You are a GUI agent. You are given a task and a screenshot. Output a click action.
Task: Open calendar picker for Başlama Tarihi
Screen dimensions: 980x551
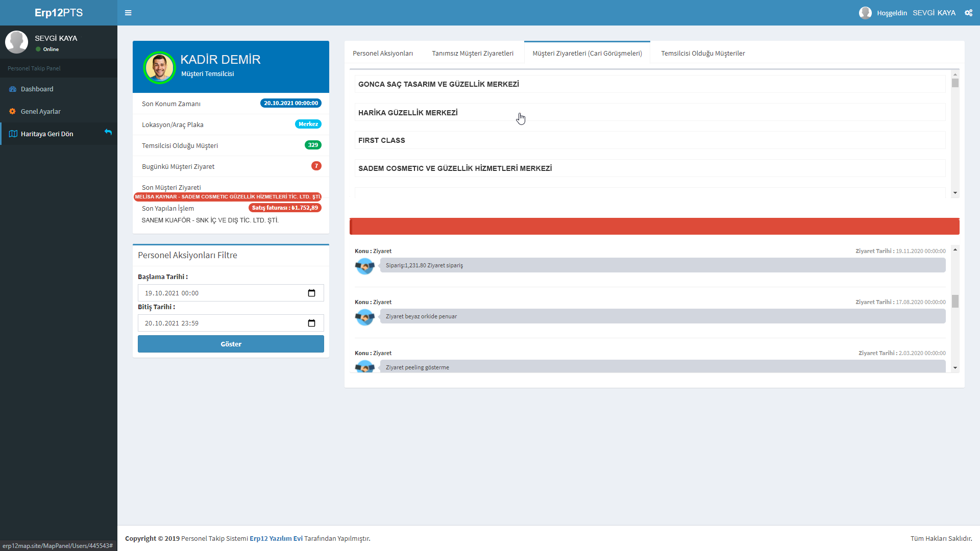(x=311, y=293)
